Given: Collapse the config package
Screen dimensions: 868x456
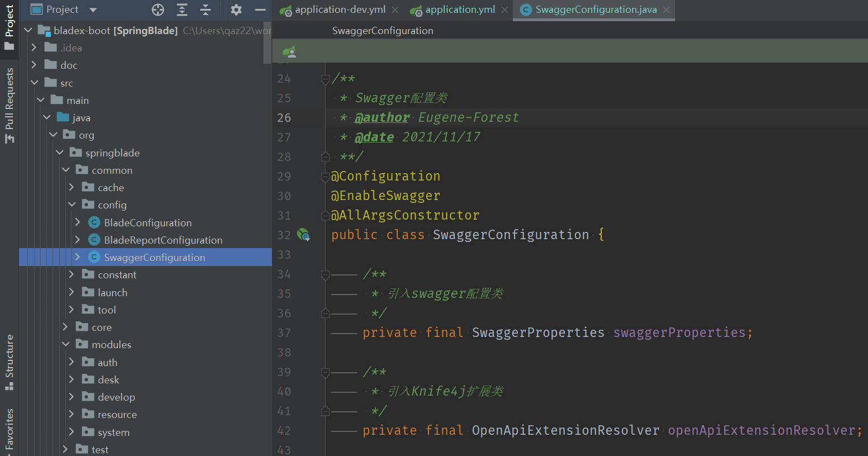Looking at the screenshot, I should pyautogui.click(x=72, y=205).
